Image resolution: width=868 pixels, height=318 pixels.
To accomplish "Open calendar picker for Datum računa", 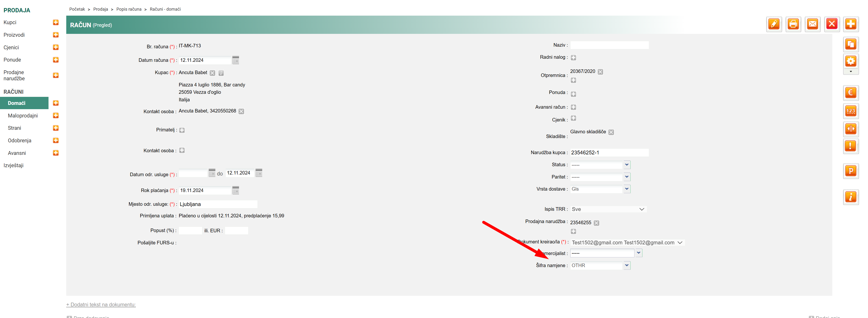I will tap(235, 60).
